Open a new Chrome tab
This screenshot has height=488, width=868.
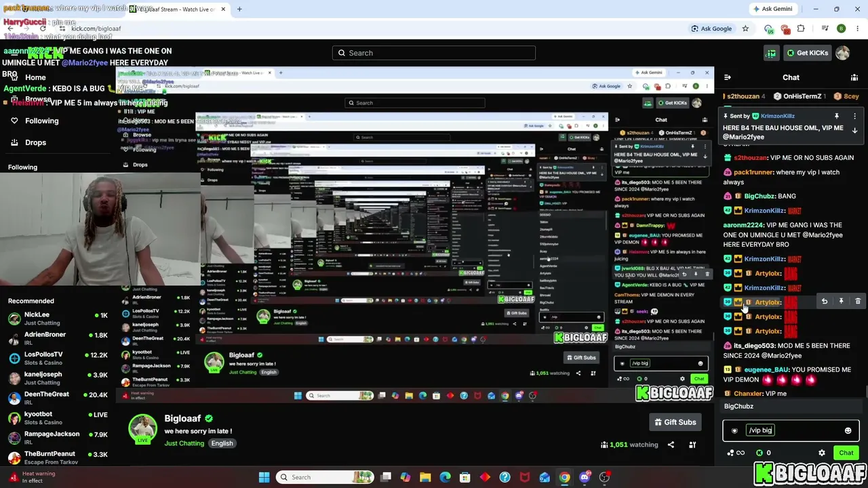[239, 9]
